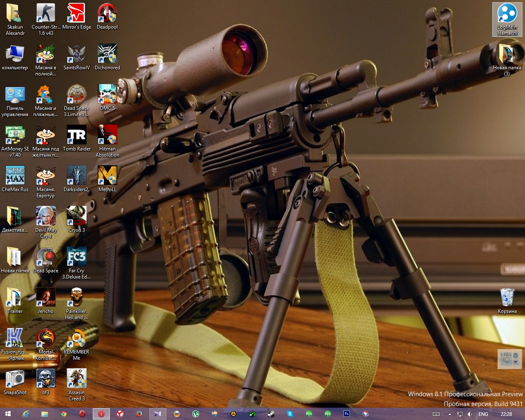Open the LogMeIn Hamachi shortcut
Screen dimensions: 525x420
pyautogui.click(x=507, y=19)
